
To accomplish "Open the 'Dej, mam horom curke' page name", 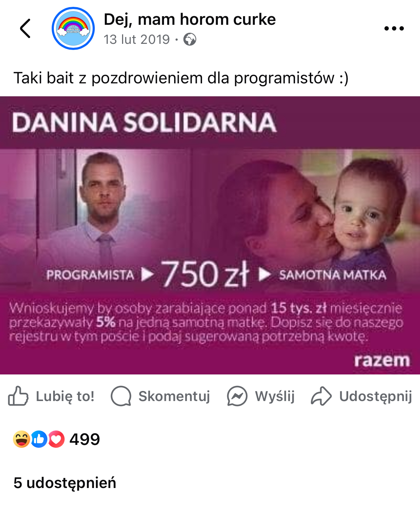I will click(190, 19).
